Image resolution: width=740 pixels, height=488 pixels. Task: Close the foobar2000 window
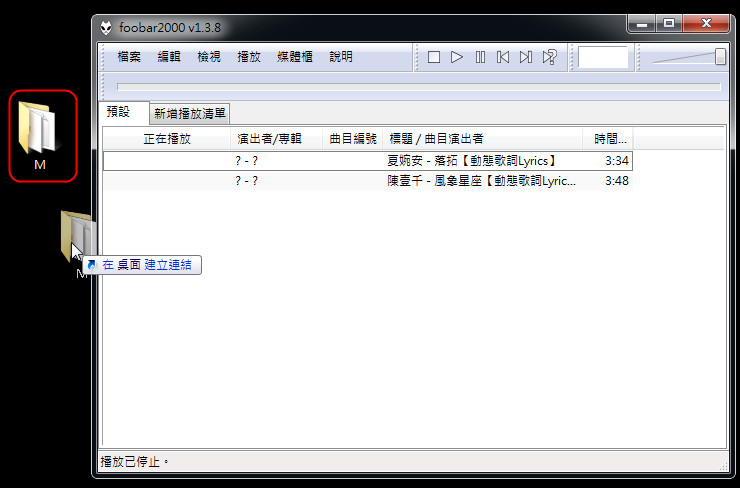(706, 23)
